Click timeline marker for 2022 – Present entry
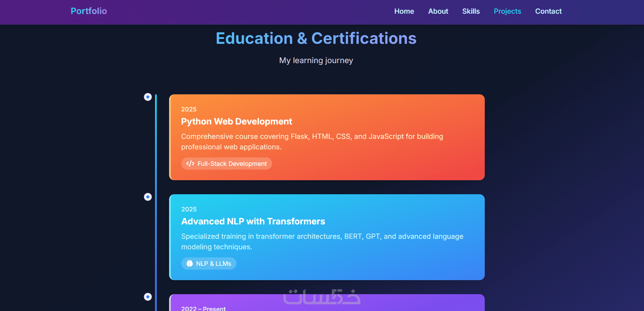 [x=148, y=297]
